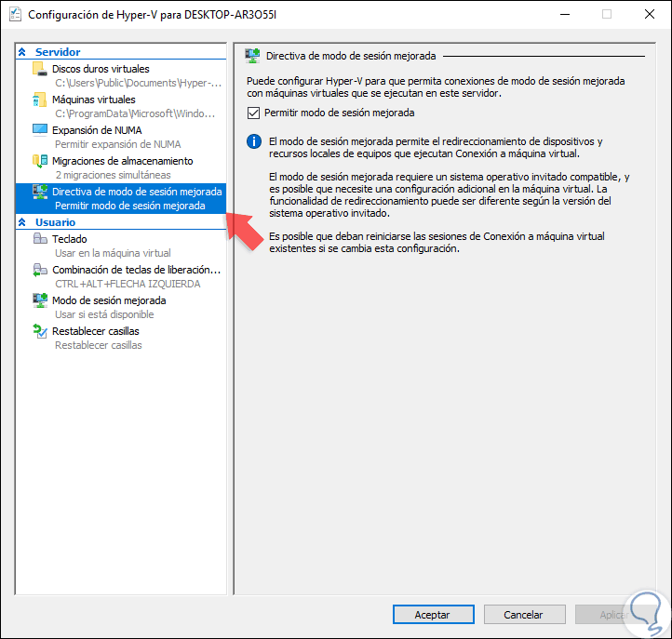Click the Aceptar button
The height and width of the screenshot is (639, 672).
click(x=434, y=615)
